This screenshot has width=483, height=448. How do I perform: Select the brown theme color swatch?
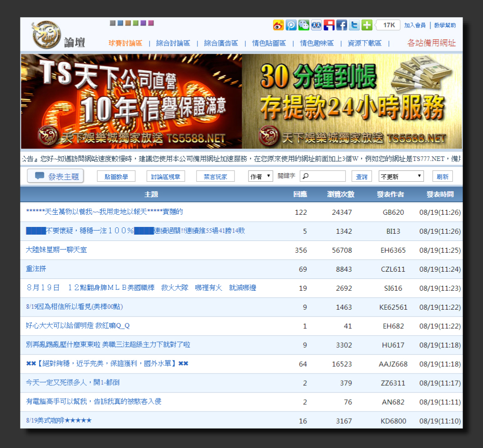(x=128, y=23)
